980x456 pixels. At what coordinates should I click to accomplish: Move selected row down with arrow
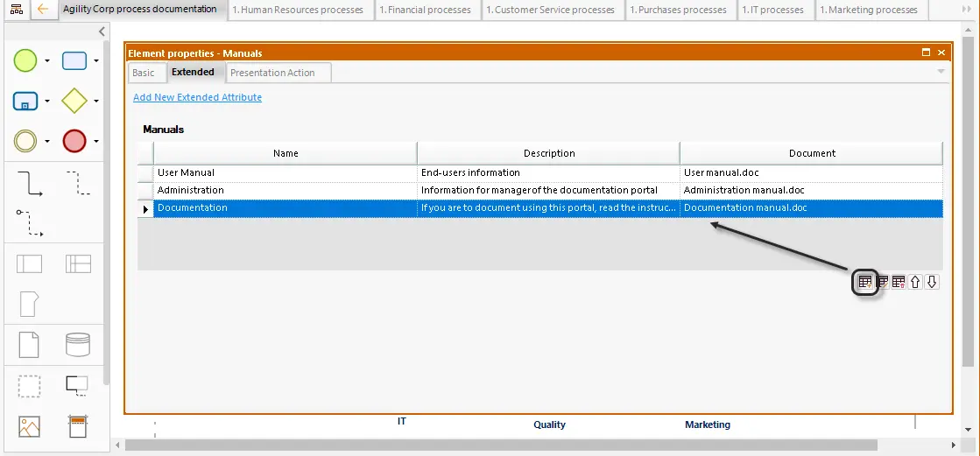(932, 282)
